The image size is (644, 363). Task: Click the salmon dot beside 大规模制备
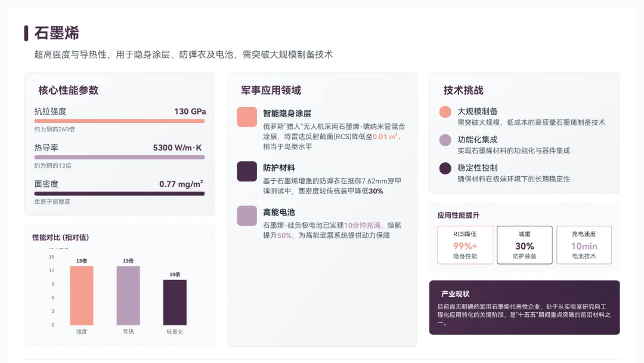[x=445, y=112]
